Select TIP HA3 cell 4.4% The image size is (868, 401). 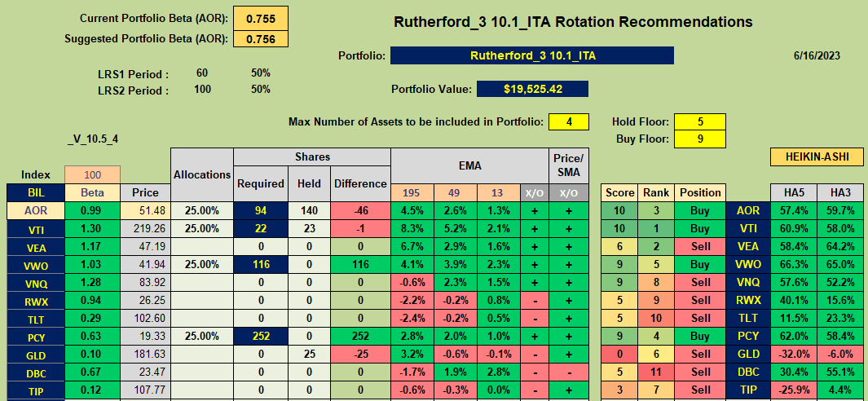click(x=841, y=390)
